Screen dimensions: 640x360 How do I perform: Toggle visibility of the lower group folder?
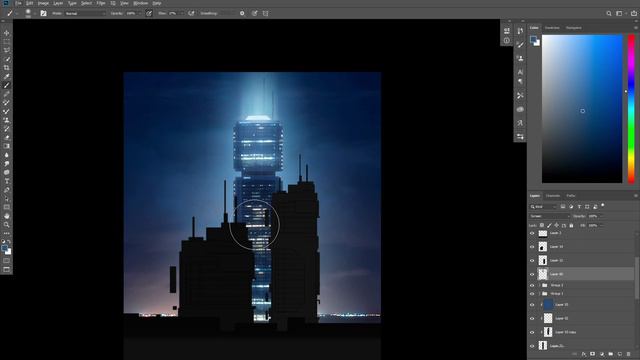(532, 293)
